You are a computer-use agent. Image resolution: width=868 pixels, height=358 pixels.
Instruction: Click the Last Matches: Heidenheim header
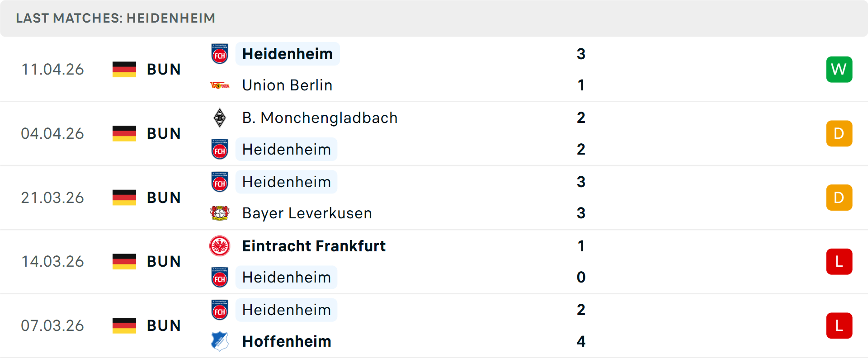[x=116, y=18]
